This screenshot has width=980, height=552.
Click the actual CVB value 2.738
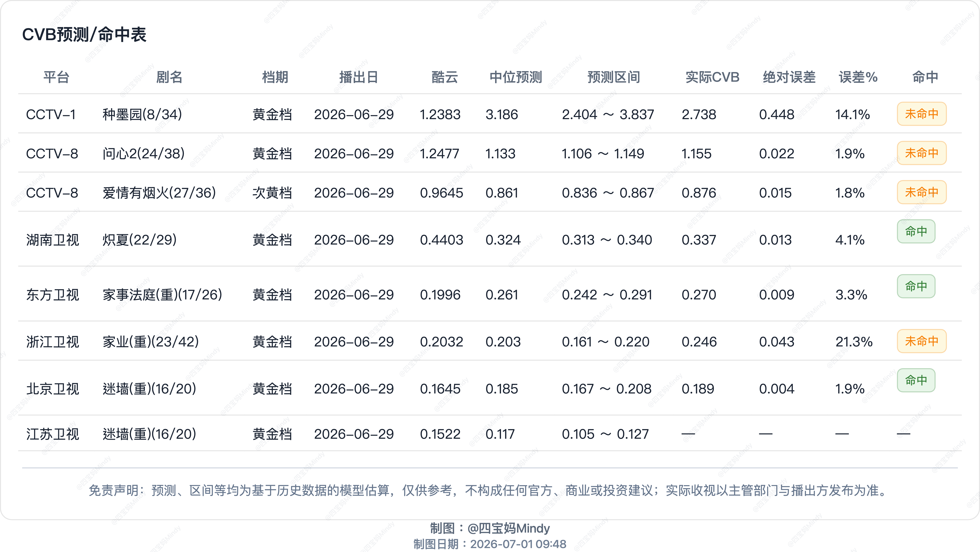[x=699, y=114]
